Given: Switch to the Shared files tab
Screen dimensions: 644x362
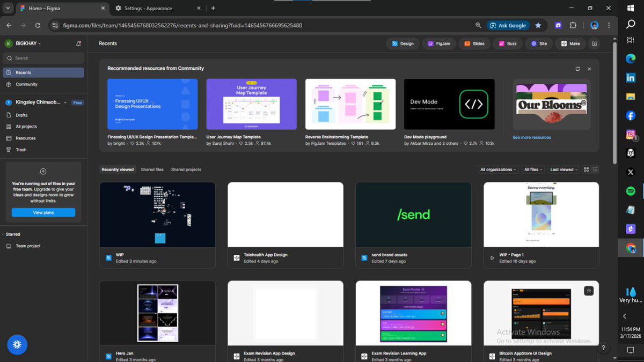Looking at the screenshot, I should 152,169.
